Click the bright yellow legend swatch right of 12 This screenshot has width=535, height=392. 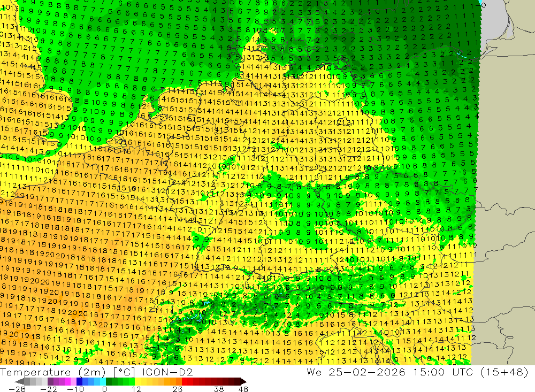click(137, 382)
